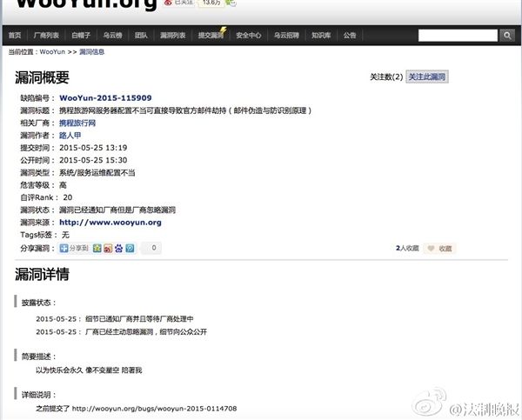Share via the Tencent Weibo icon

[130, 248]
